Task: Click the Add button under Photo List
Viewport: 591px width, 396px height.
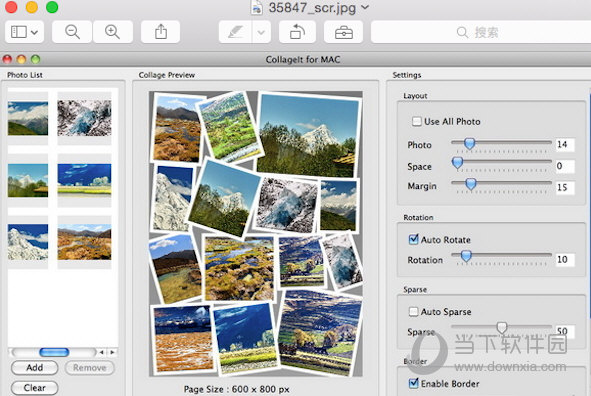Action: tap(35, 367)
